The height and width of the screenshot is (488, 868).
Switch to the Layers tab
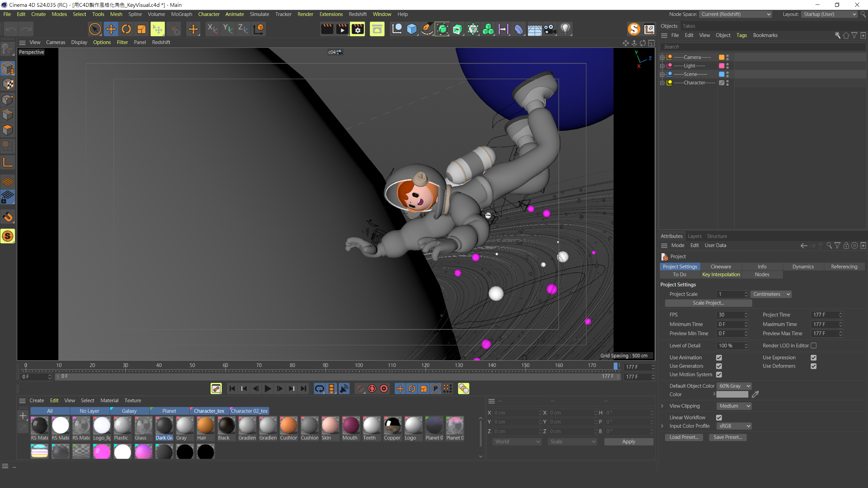click(695, 236)
